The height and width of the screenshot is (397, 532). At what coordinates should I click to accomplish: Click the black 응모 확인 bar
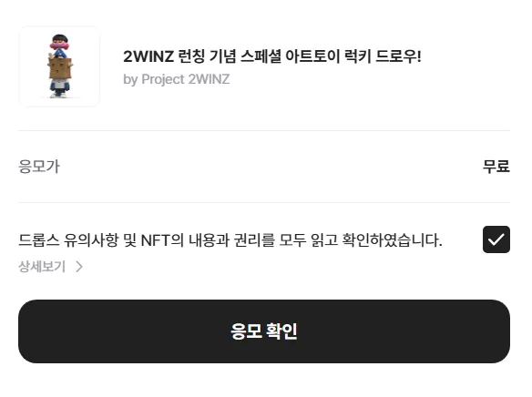pyautogui.click(x=264, y=331)
